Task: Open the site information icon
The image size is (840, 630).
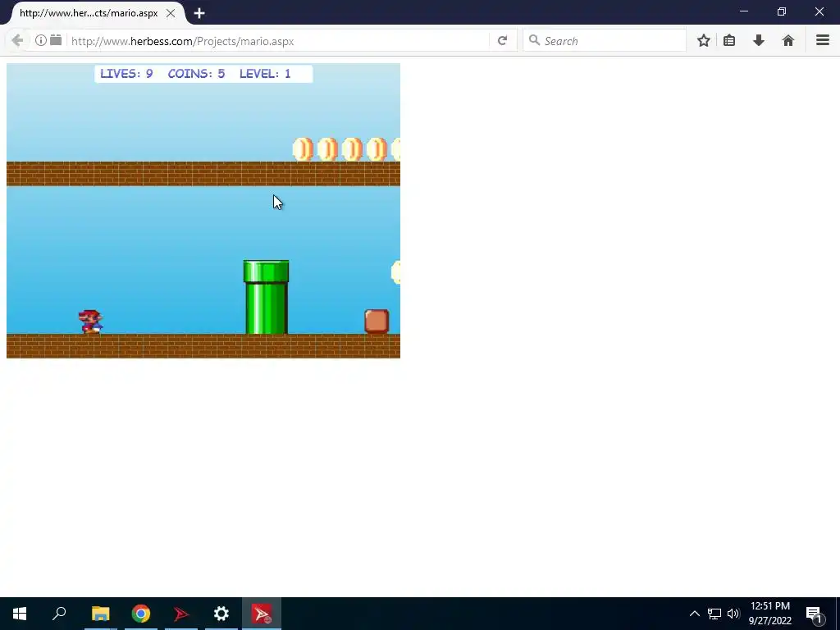Action: click(41, 40)
